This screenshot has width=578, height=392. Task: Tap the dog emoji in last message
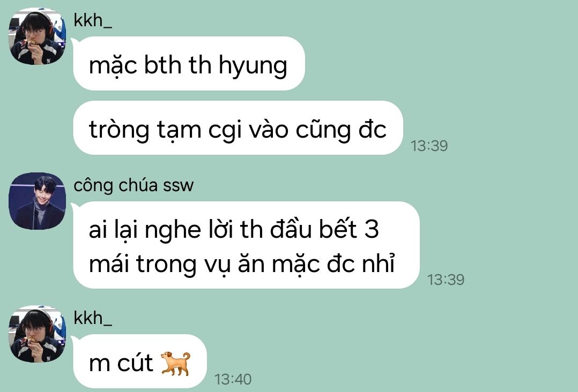[x=176, y=363]
